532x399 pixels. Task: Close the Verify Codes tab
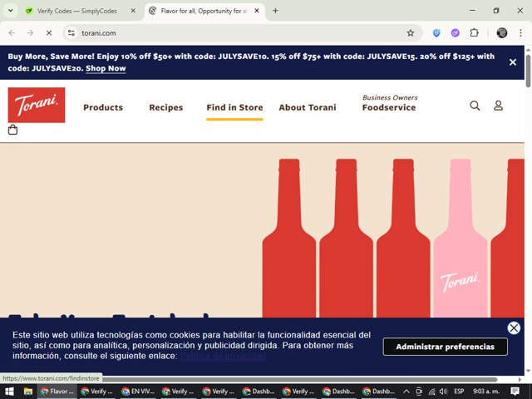pyautogui.click(x=133, y=11)
